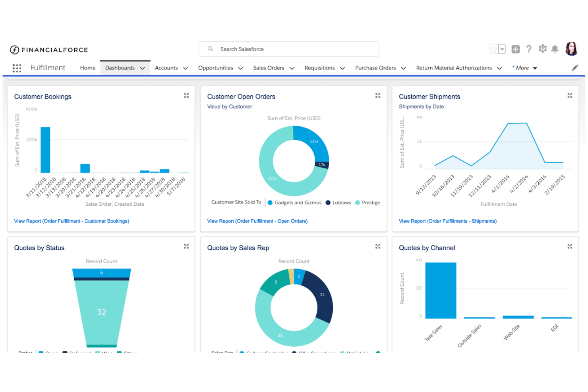Open the Setup gear icon

[542, 49]
